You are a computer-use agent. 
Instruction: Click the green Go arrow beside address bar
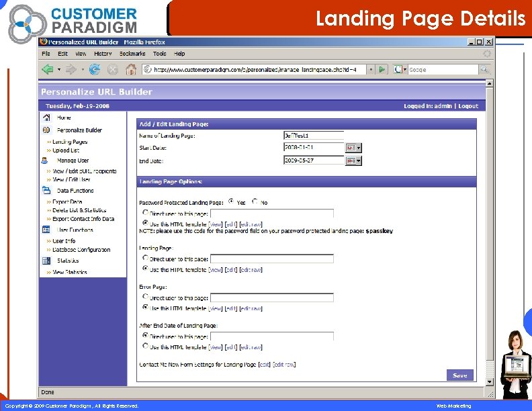tap(382, 70)
